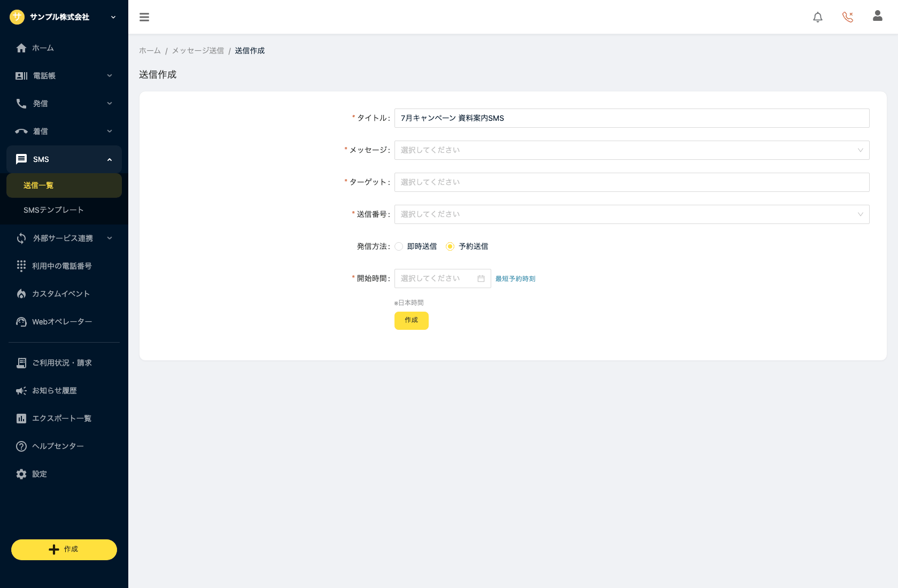Image resolution: width=898 pixels, height=588 pixels.
Task: Click the home icon in the sidebar
Action: point(21,48)
